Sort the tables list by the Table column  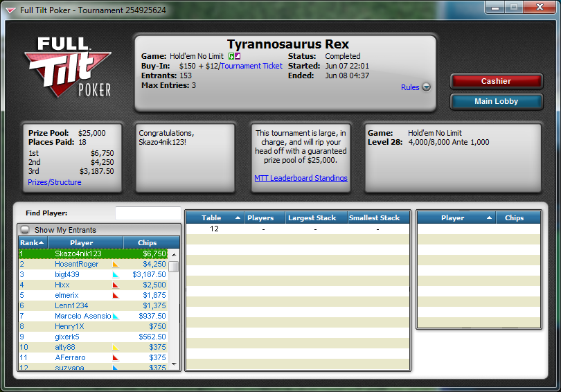tap(215, 218)
